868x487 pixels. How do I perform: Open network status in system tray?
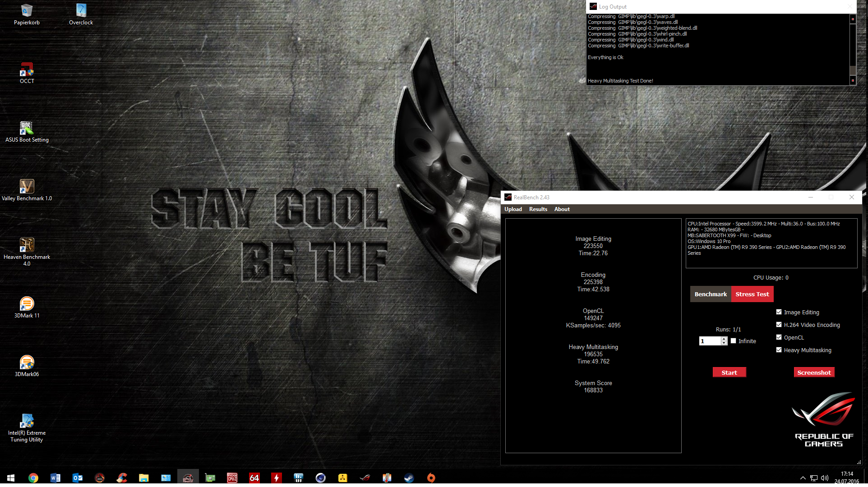pyautogui.click(x=814, y=478)
